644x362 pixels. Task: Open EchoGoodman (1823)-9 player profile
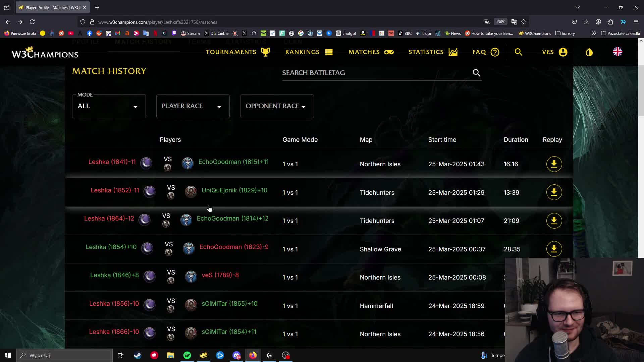tap(234, 247)
